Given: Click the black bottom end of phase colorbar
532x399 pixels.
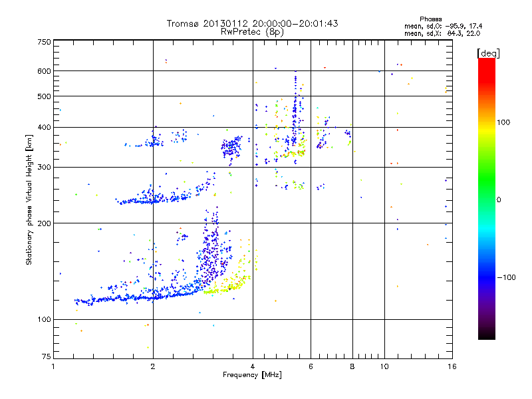Looking at the screenshot, I should click(487, 336).
